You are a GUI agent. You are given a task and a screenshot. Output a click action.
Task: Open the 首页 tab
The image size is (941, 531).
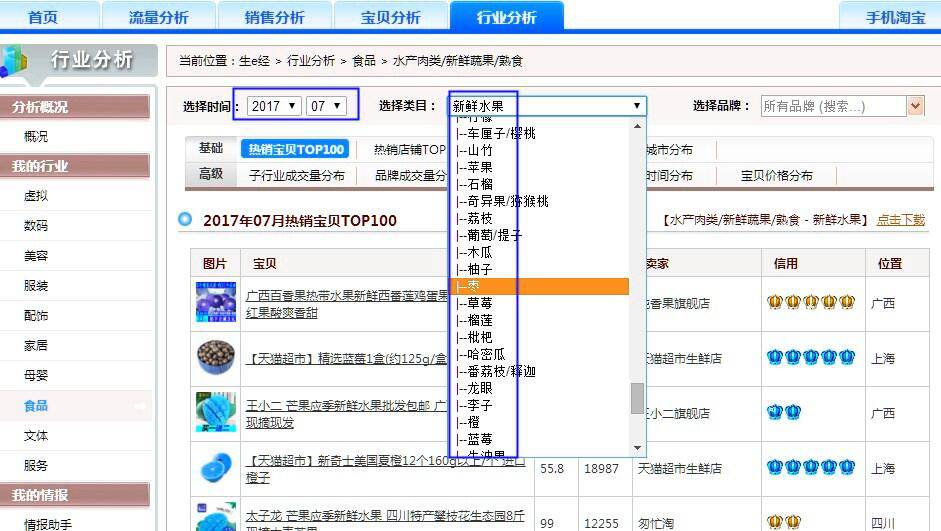tap(43, 17)
